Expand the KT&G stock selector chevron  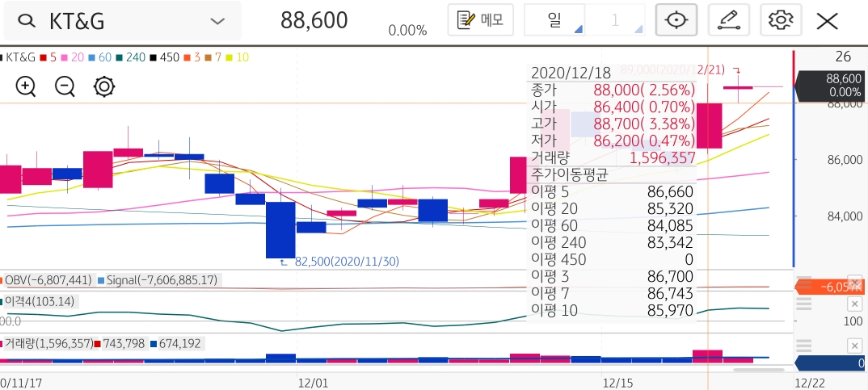[x=217, y=21]
